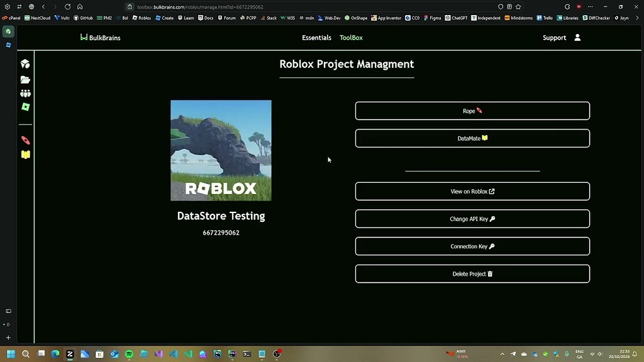This screenshot has width=644, height=362.
Task: Click the View on Roblox button
Action: click(x=472, y=191)
